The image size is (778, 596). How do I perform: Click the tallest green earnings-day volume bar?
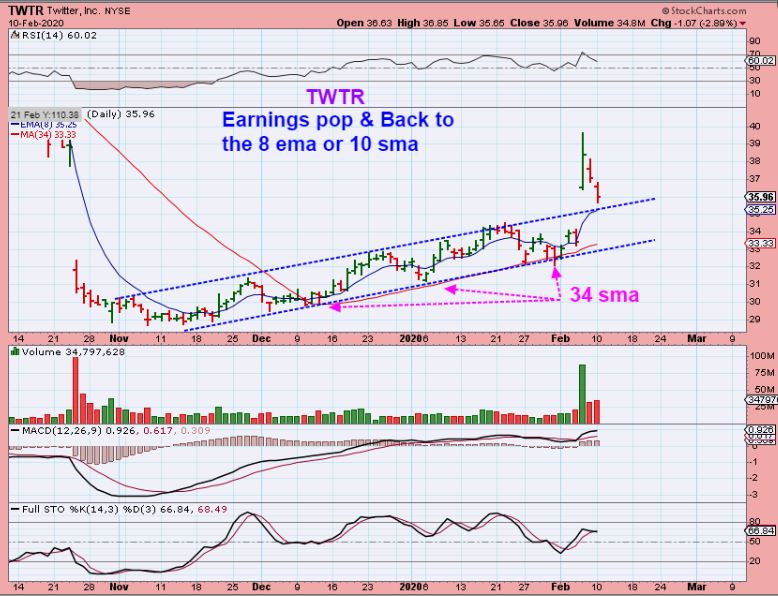583,394
